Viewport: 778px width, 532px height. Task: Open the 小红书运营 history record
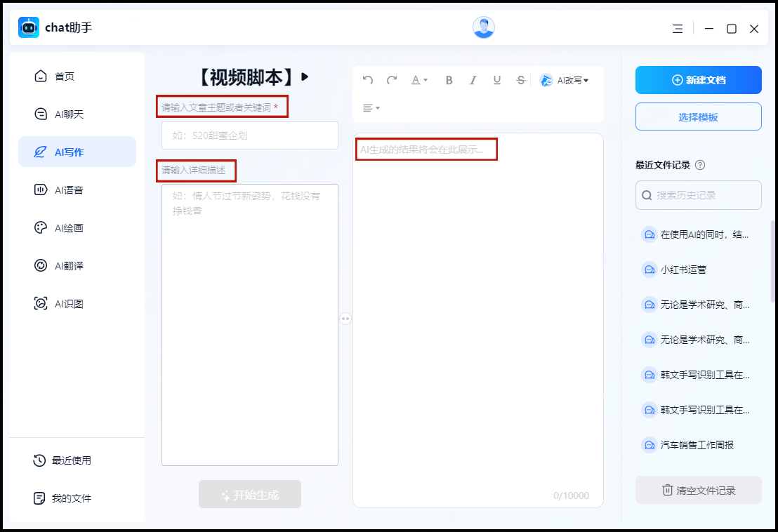[x=681, y=270]
